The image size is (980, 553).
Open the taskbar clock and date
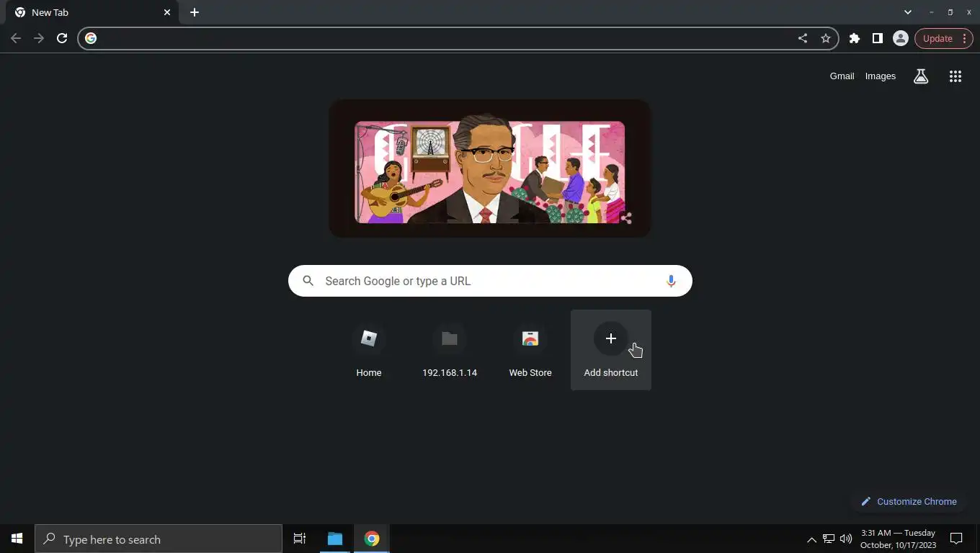coord(898,539)
